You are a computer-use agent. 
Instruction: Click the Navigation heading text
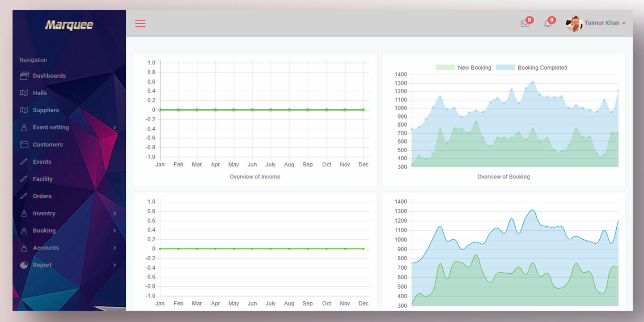pyautogui.click(x=33, y=60)
